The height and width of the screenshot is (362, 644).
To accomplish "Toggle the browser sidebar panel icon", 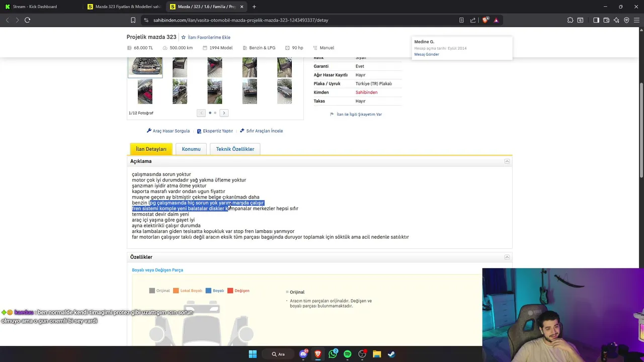I will [596, 20].
